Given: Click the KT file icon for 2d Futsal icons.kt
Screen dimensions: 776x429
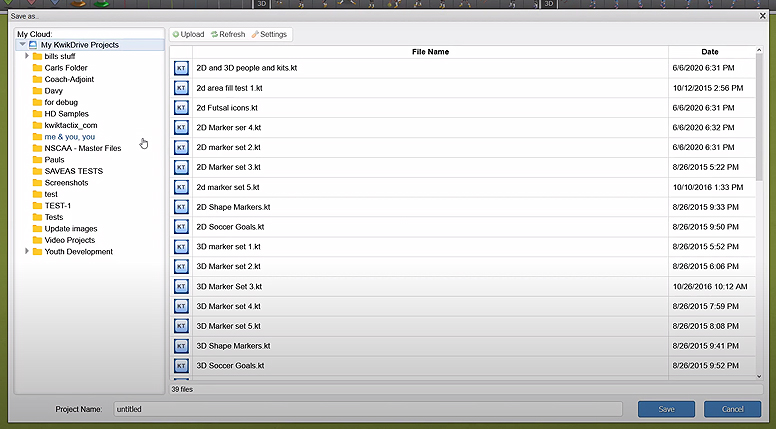Looking at the screenshot, I should tap(181, 108).
